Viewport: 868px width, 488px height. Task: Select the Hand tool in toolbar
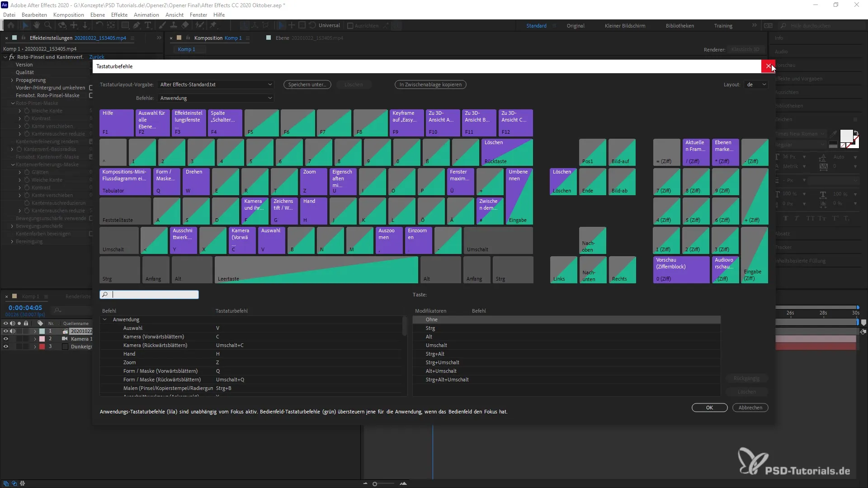[37, 25]
